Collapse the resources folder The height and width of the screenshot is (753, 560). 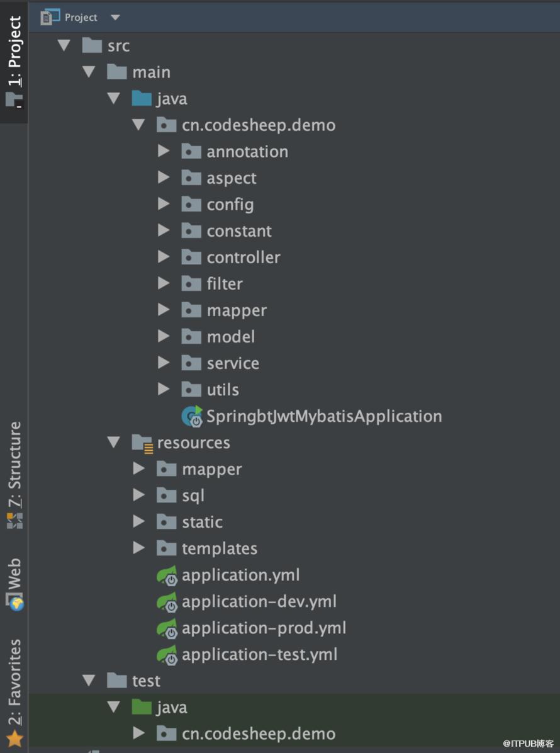tap(114, 442)
